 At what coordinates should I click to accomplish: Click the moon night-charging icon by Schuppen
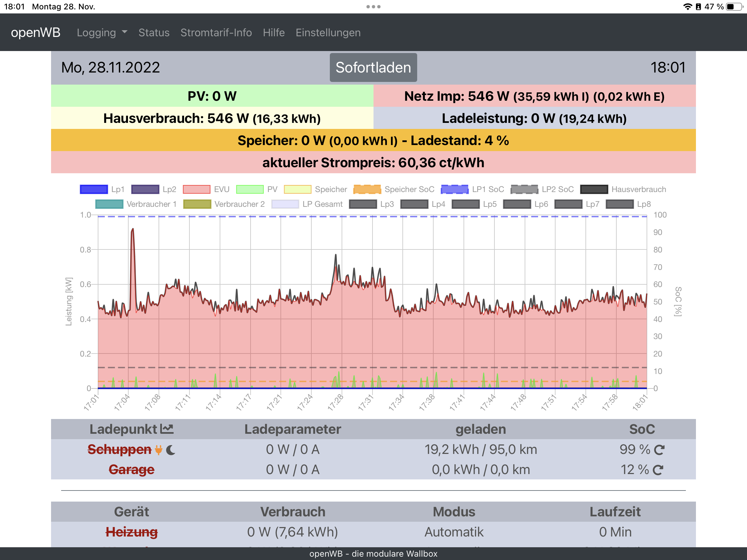(x=171, y=450)
